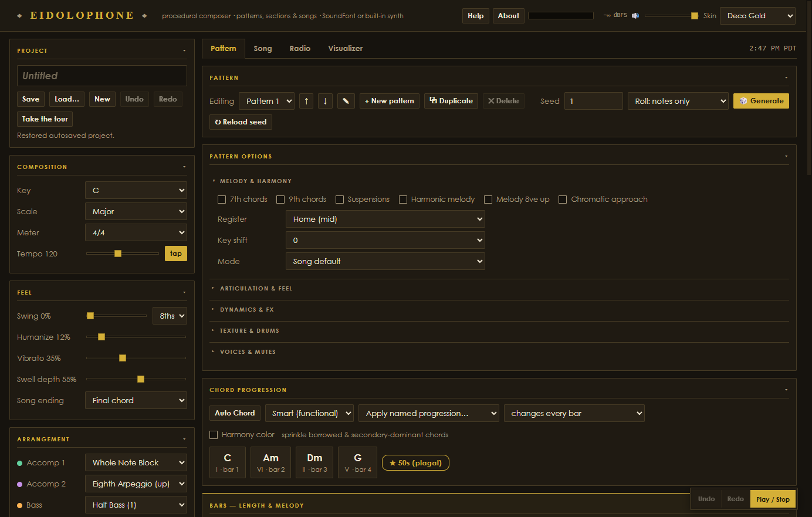Toggle Suspensions checkbox
Image resolution: width=812 pixels, height=517 pixels.
click(x=340, y=200)
